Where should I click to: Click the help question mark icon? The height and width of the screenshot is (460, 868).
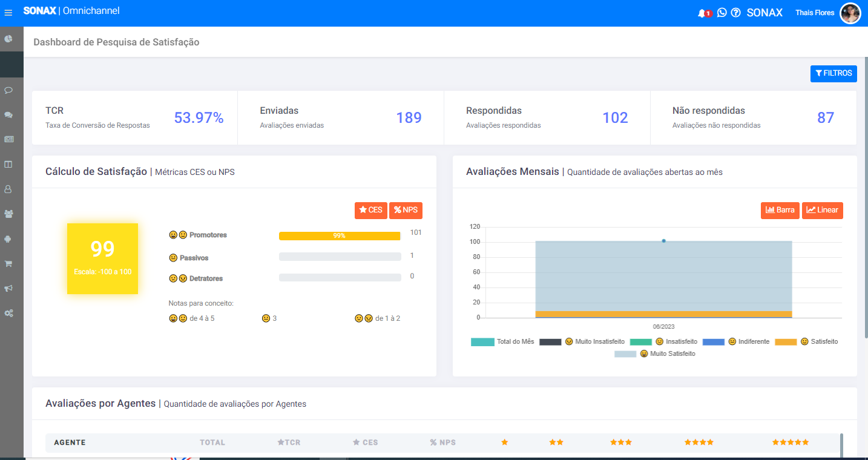736,13
